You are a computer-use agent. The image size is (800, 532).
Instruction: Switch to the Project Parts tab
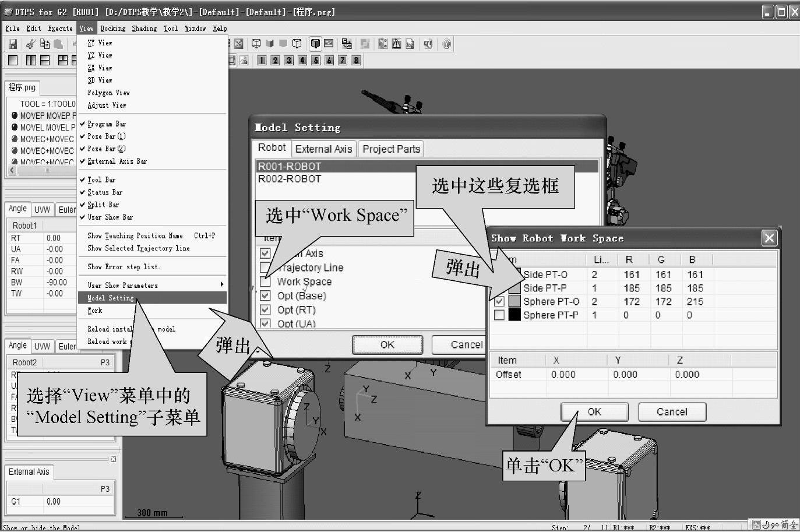391,149
